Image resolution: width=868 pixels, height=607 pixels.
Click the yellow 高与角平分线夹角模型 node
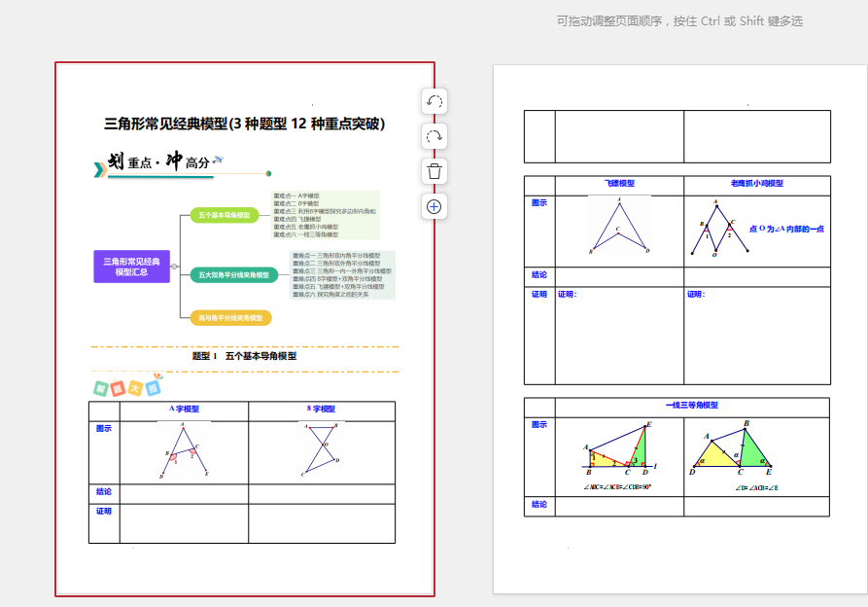pos(230,317)
